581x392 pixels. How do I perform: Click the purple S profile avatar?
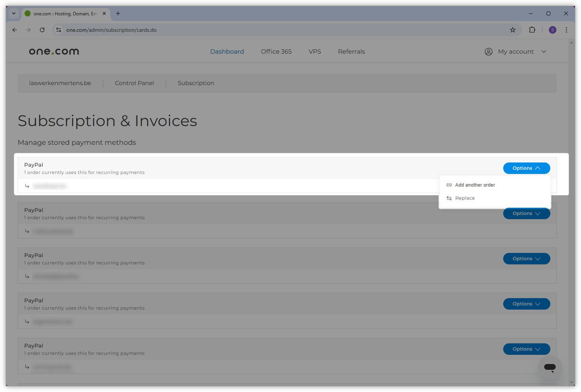click(x=552, y=30)
